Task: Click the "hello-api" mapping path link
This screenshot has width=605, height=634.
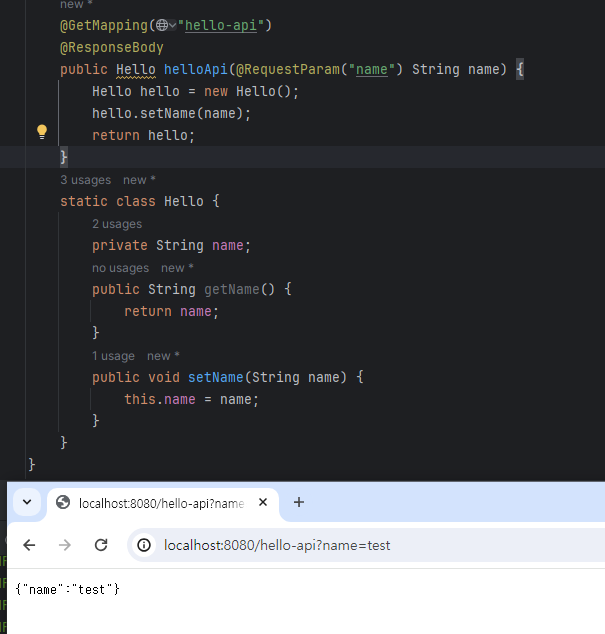Action: coord(221,25)
